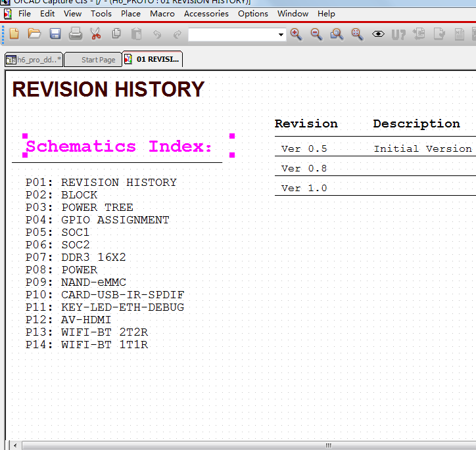Image resolution: width=476 pixels, height=450 pixels.
Task: Select the Schematics Index: text object
Action: [119, 146]
